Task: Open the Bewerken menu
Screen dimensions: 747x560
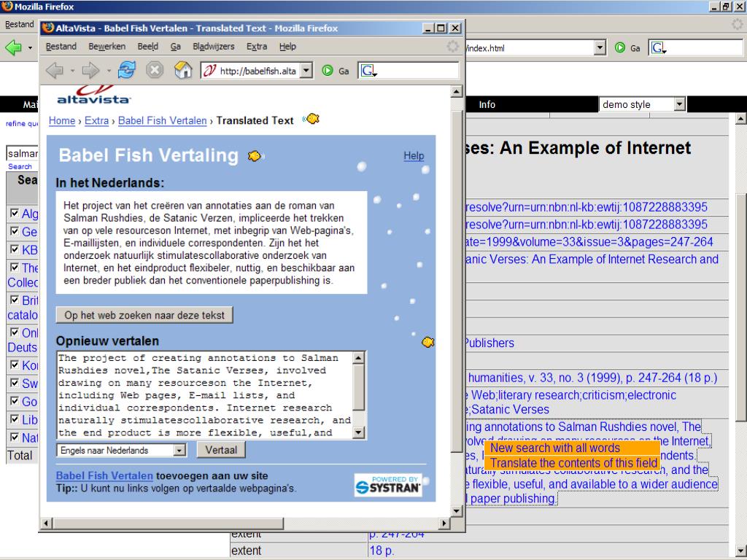Action: tap(107, 46)
